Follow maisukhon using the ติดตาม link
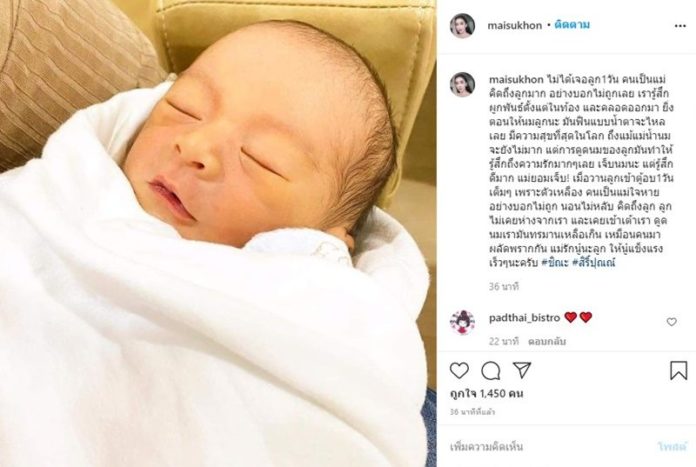Screen dimensions: 696x467 pyautogui.click(x=572, y=25)
